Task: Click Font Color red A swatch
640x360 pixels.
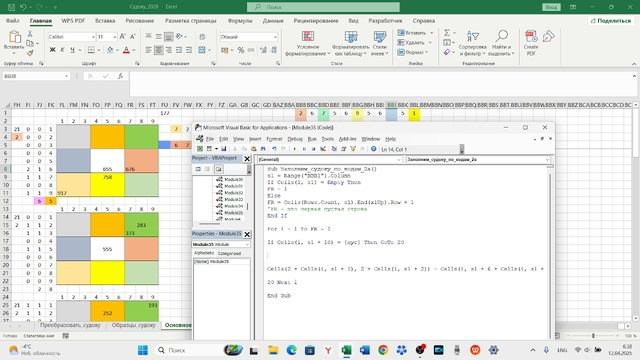Action: point(127,50)
